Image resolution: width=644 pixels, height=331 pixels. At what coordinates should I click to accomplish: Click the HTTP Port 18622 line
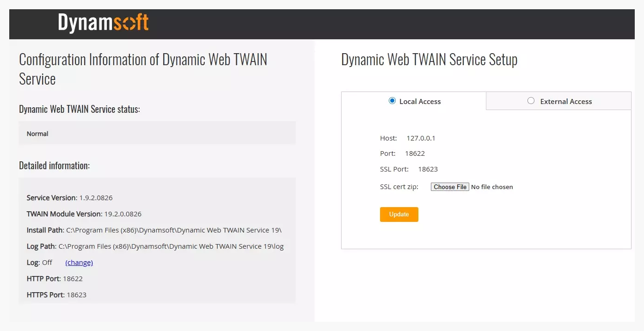click(x=55, y=279)
